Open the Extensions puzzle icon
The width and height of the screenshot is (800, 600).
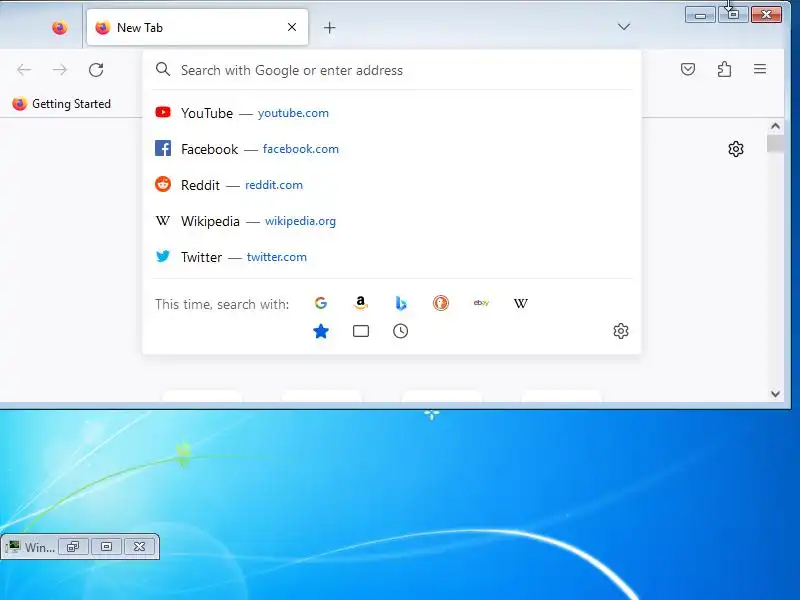[724, 69]
